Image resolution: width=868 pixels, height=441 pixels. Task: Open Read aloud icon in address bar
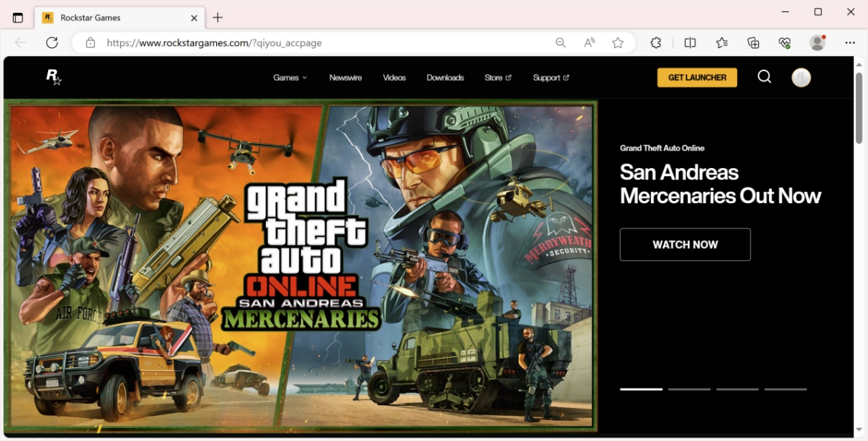click(x=589, y=43)
